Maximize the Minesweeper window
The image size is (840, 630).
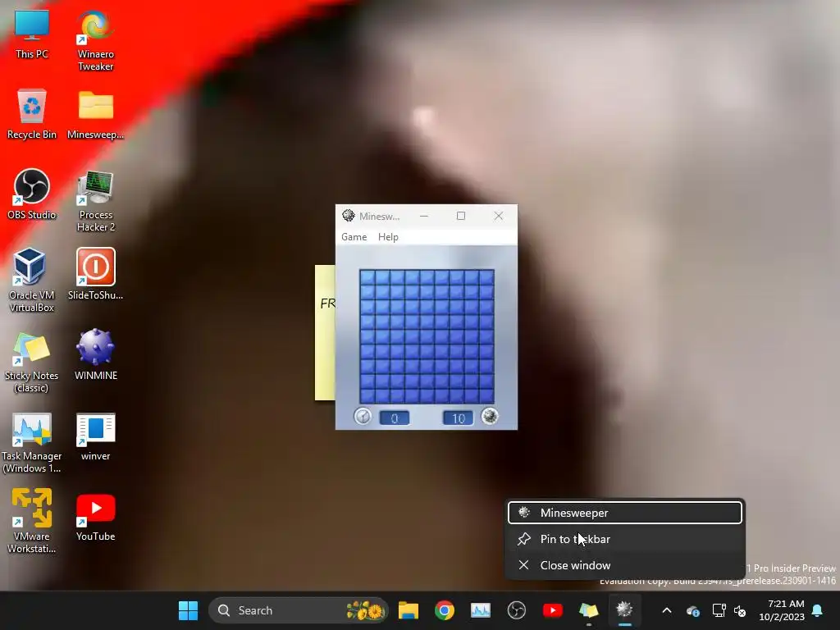[461, 216]
